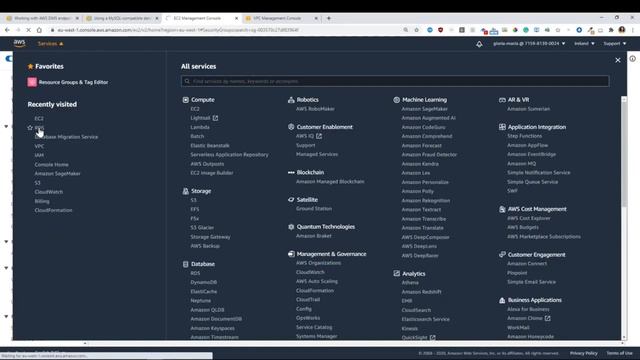The width and height of the screenshot is (640, 360).
Task: Open EC2 in Recently visited
Action: click(x=39, y=118)
